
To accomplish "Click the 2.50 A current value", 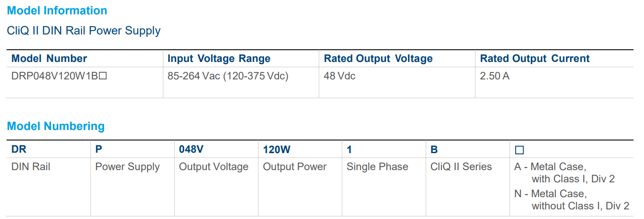I will pyautogui.click(x=495, y=76).
